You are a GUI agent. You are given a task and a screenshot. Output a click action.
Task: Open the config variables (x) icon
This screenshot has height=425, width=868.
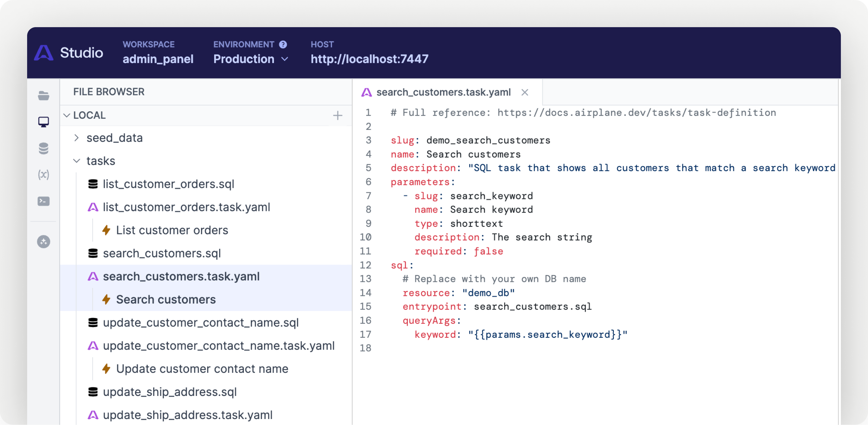pyautogui.click(x=43, y=174)
